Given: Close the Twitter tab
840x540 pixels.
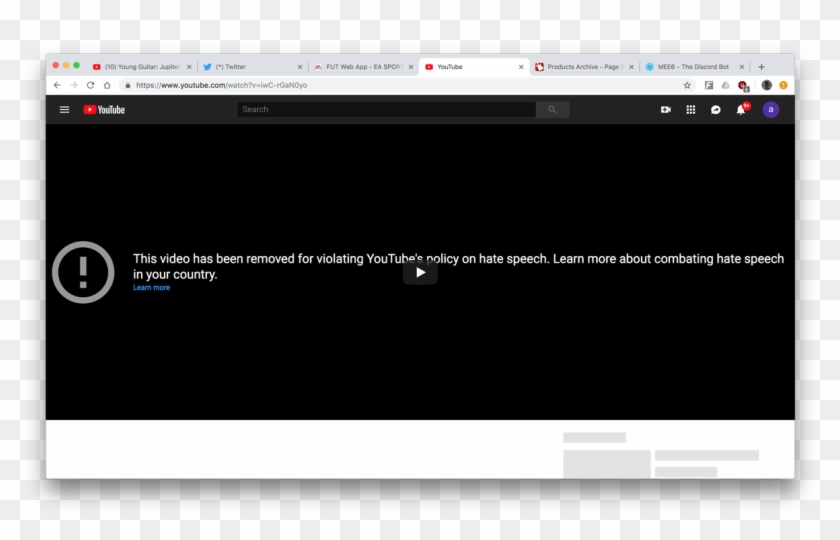Looking at the screenshot, I should [300, 67].
